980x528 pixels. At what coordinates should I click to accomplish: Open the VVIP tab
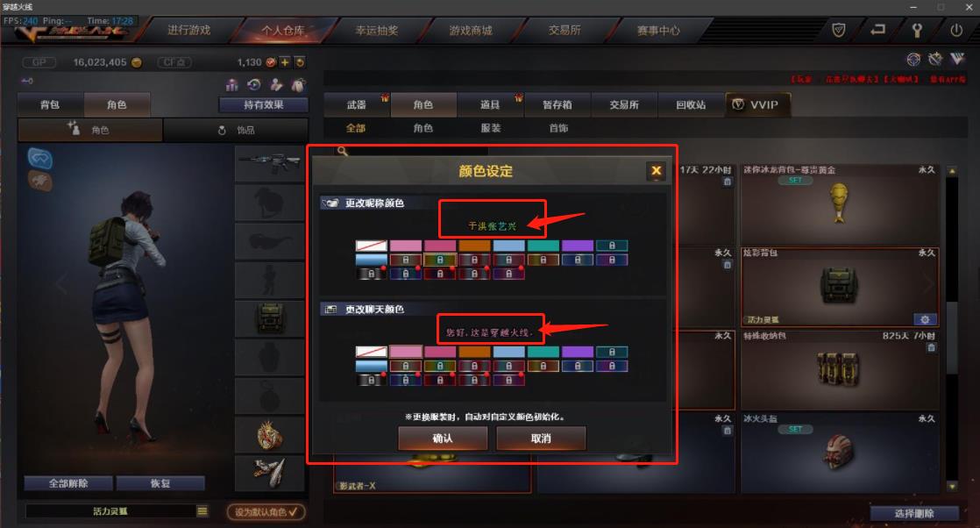click(756, 104)
